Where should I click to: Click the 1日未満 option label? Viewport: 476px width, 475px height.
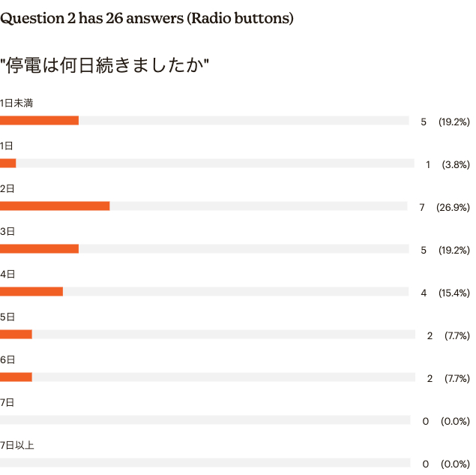click(16, 104)
